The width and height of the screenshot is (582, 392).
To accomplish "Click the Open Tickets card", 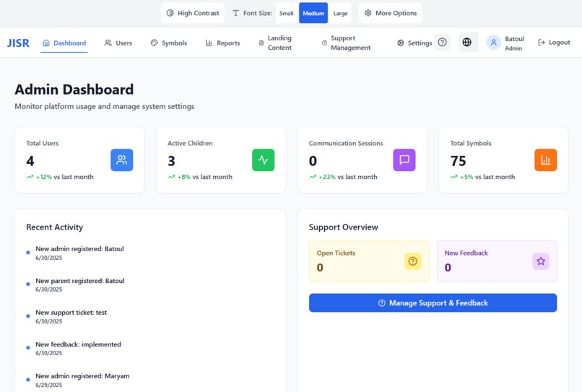I will click(369, 261).
